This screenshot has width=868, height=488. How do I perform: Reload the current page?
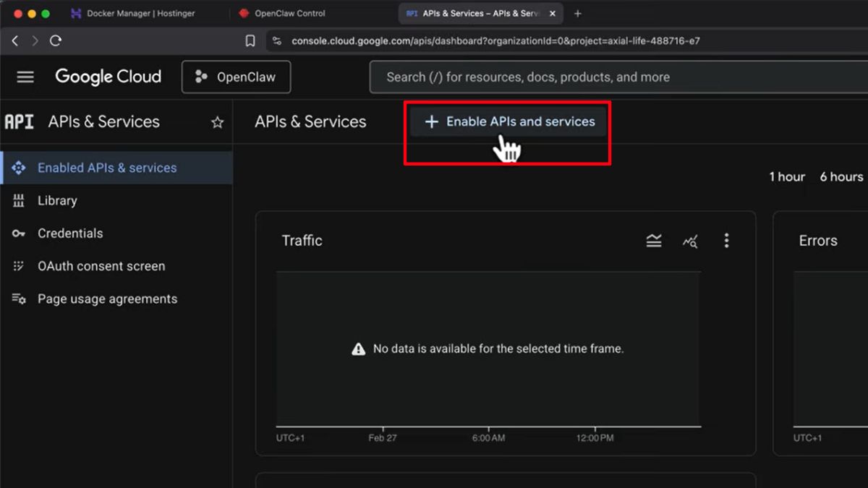pyautogui.click(x=56, y=41)
